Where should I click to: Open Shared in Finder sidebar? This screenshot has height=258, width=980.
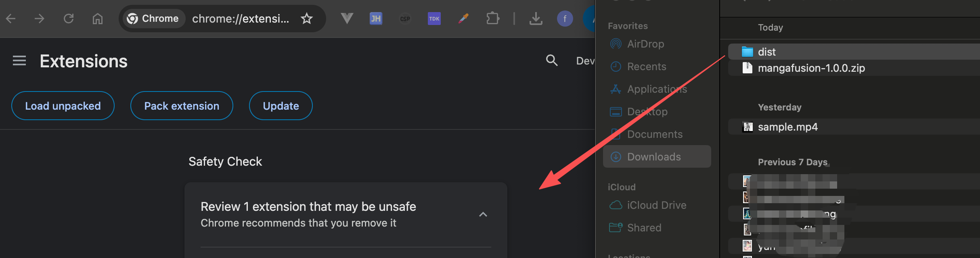(657, 228)
